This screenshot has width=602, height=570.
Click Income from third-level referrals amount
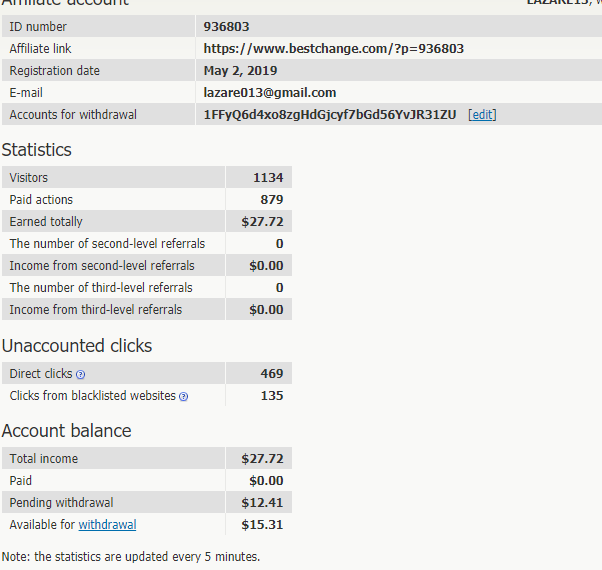pyautogui.click(x=266, y=309)
